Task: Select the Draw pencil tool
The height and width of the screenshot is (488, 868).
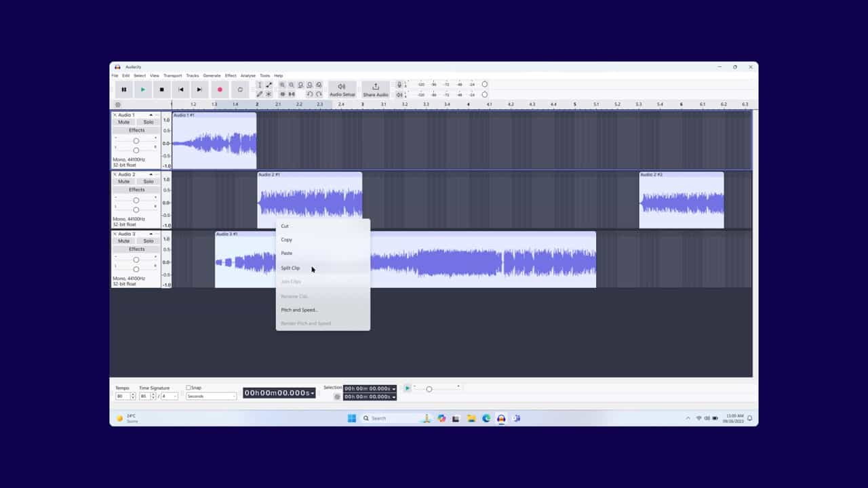Action: coord(259,94)
